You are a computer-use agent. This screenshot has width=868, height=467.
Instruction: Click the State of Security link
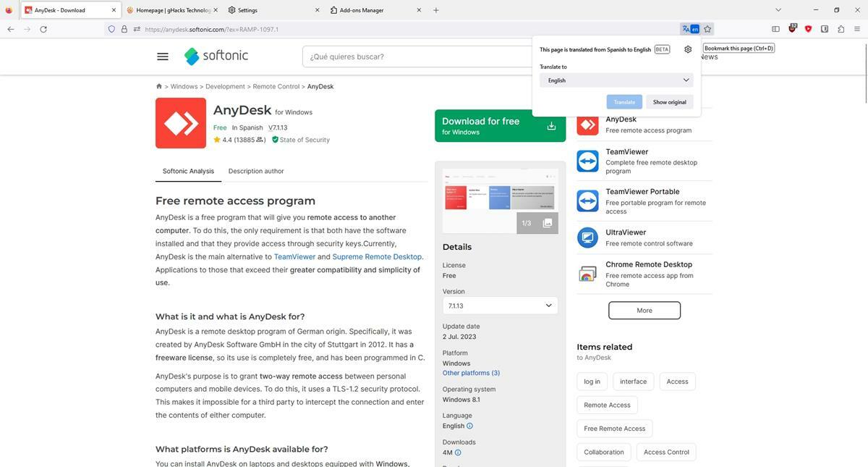click(x=300, y=140)
